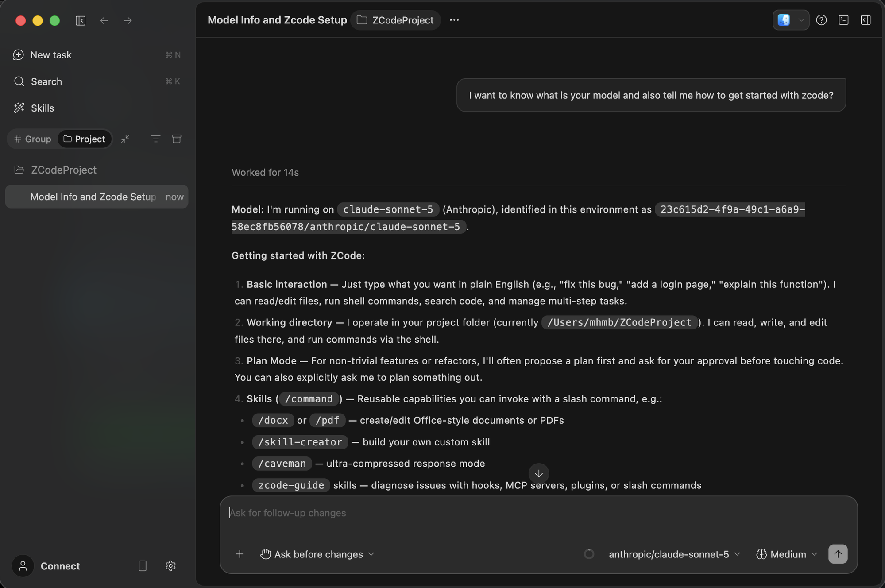
Task: Open Search in the sidebar
Action: click(x=97, y=81)
